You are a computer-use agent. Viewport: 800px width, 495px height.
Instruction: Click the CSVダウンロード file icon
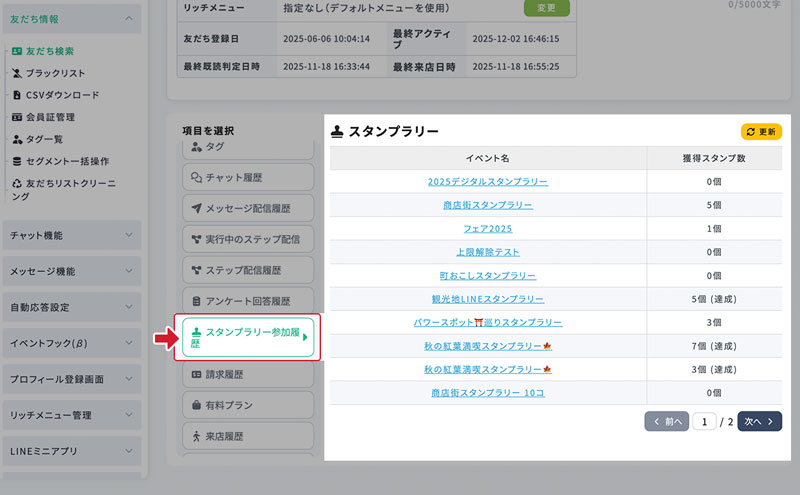tap(16, 95)
